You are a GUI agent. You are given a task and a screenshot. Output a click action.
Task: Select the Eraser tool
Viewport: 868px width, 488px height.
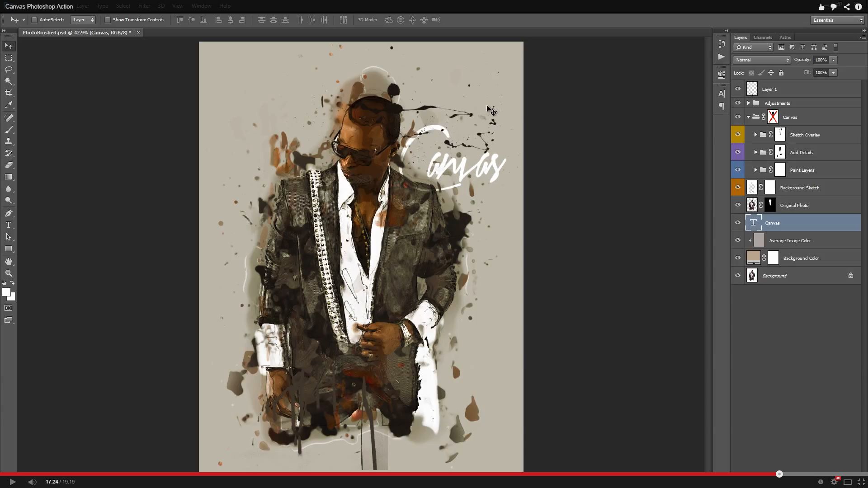(x=8, y=165)
